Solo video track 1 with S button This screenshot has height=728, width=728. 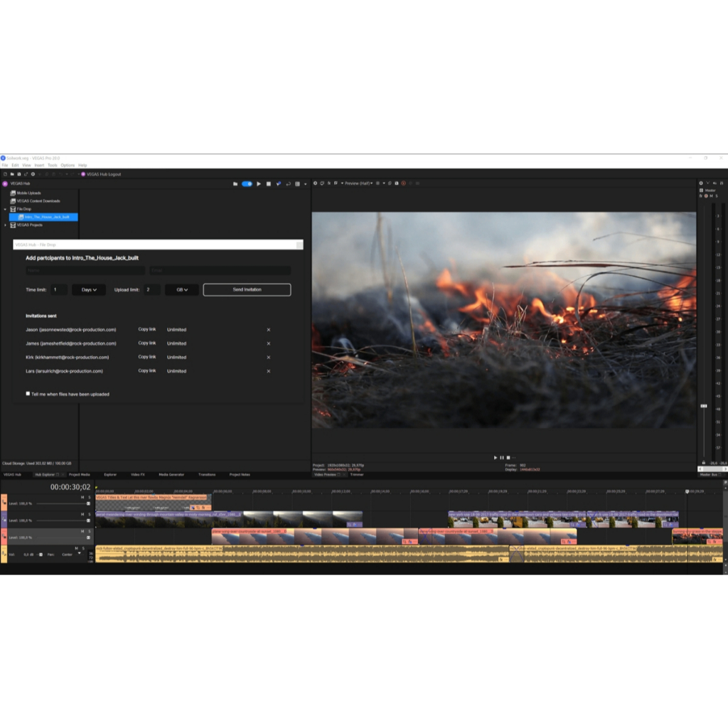tap(89, 497)
